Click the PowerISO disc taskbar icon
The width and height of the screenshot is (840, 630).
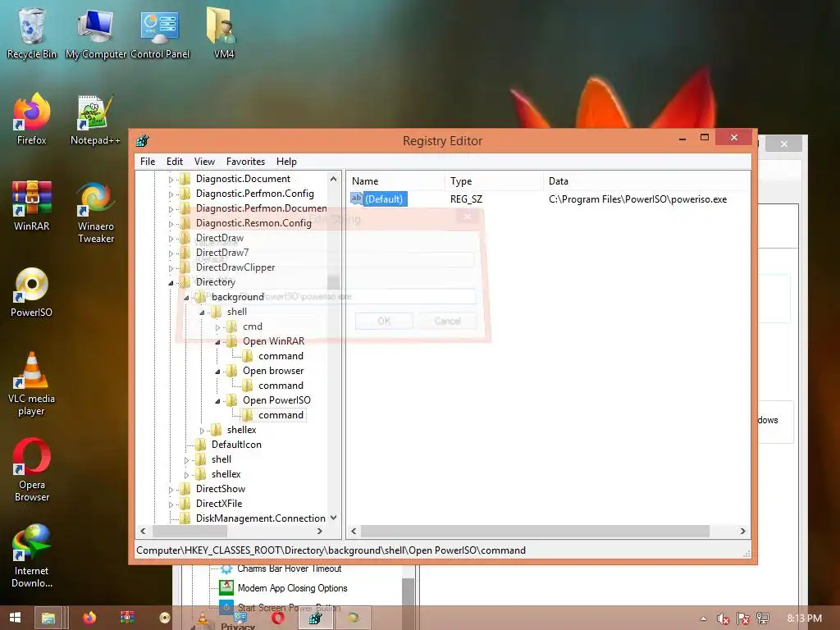[164, 618]
